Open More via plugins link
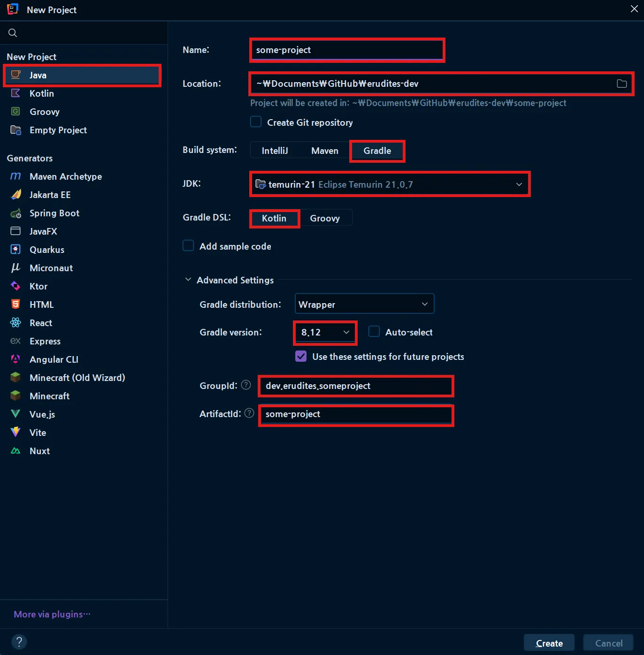This screenshot has height=655, width=644. click(x=52, y=614)
